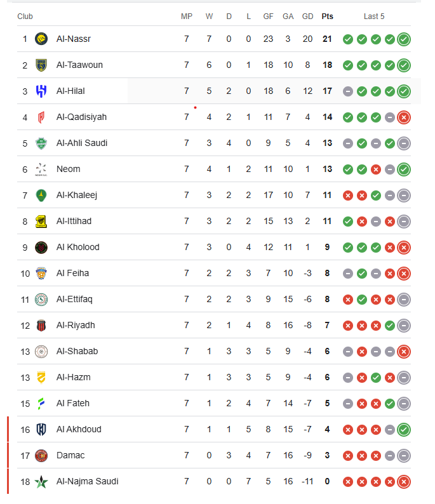Click the Al-Hilal blue crest icon
The image size is (435, 504).
point(41,91)
